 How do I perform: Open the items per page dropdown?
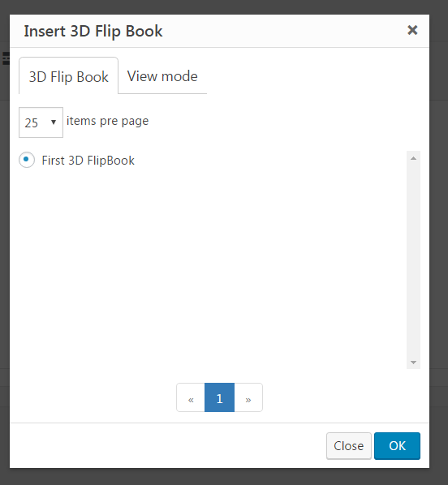click(x=41, y=122)
